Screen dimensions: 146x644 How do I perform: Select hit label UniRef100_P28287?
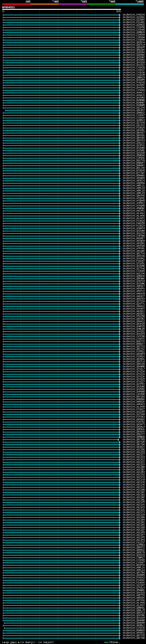point(133,261)
